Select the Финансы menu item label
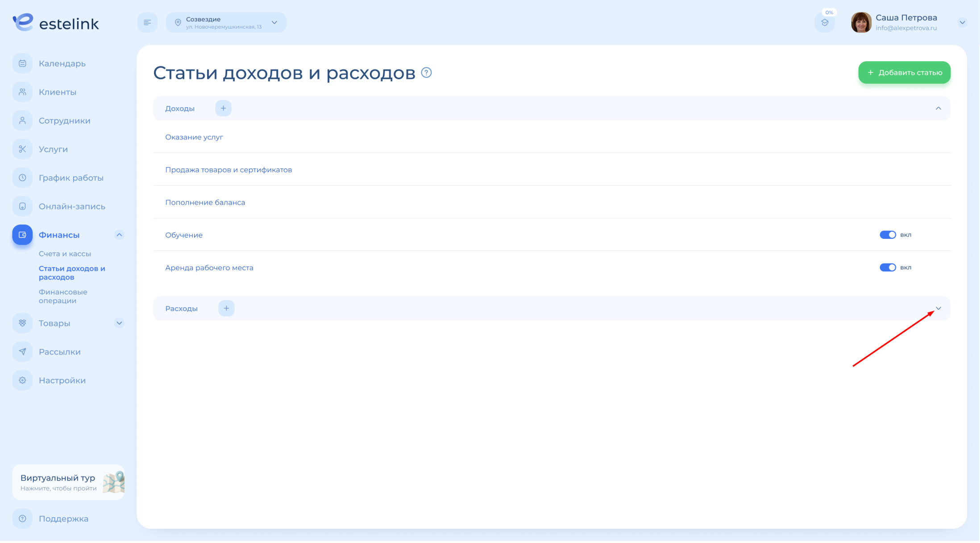This screenshot has height=543, width=980. point(59,235)
